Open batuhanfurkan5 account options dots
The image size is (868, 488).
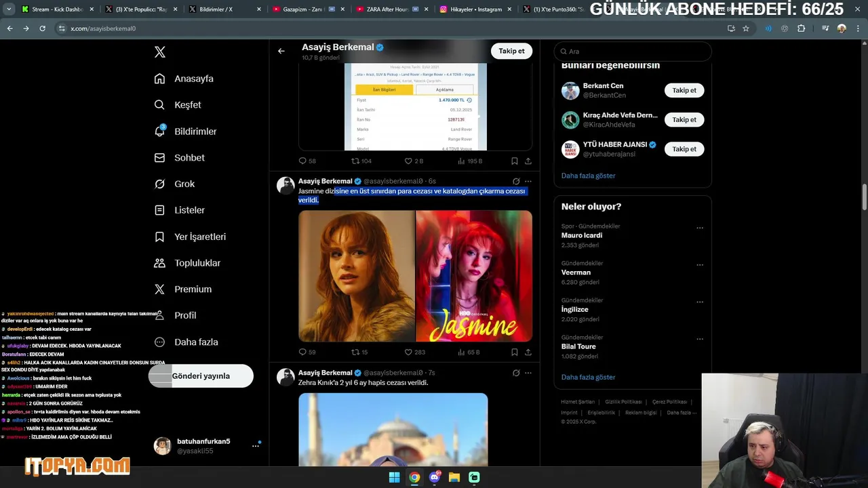(256, 446)
